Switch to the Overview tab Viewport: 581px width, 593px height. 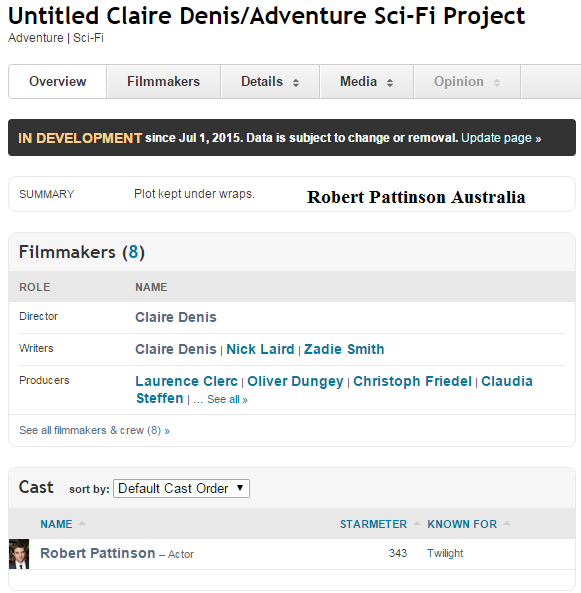[57, 81]
